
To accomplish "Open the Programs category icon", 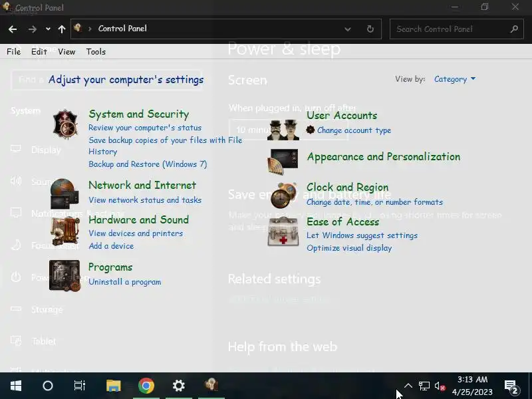I will coord(65,275).
